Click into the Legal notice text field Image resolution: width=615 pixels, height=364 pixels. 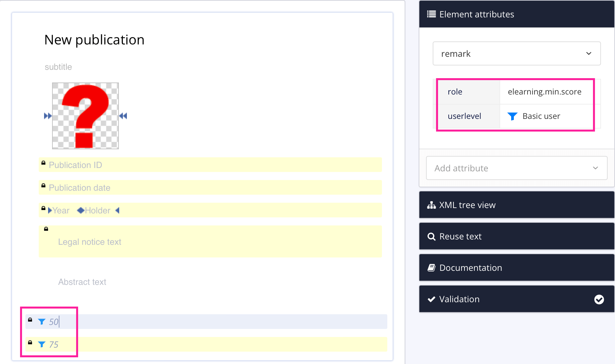pos(89,242)
